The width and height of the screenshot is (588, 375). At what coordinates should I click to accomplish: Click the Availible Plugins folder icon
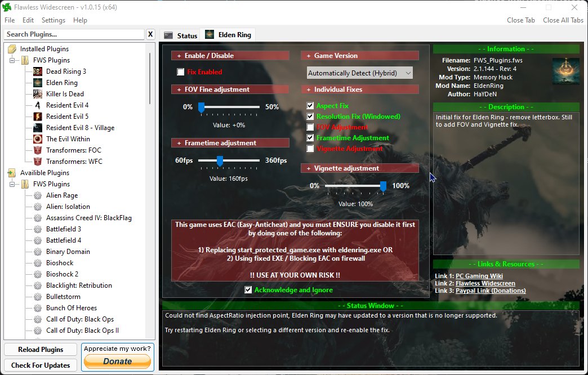[12, 172]
